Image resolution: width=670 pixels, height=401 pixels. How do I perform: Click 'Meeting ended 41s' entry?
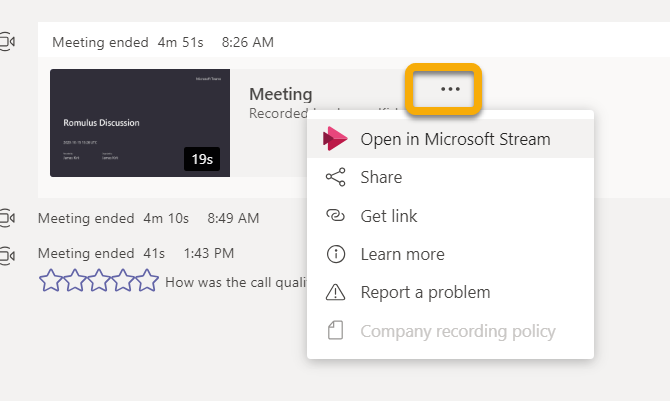101,254
